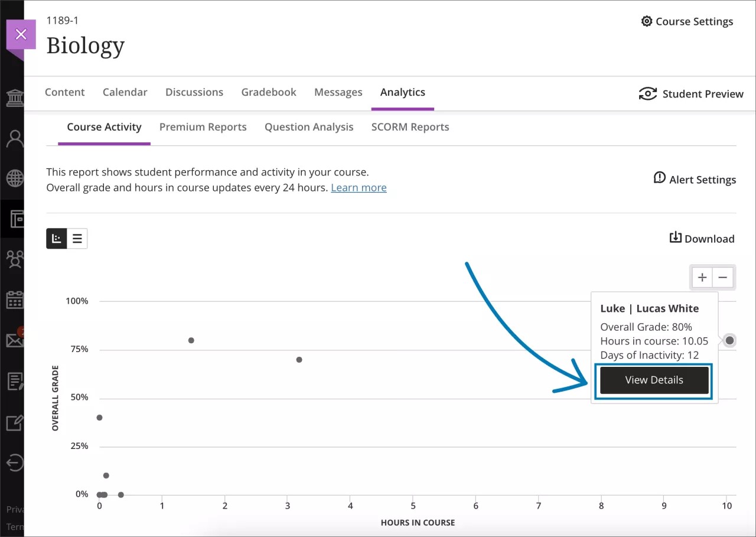Click the sign-out arrow icon at sidebar bottom
The width and height of the screenshot is (756, 537).
pyautogui.click(x=14, y=463)
